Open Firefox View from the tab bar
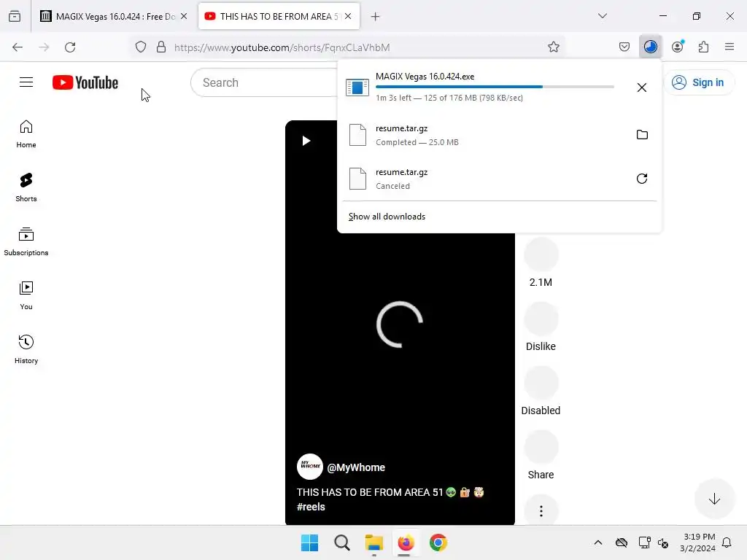Image resolution: width=747 pixels, height=560 pixels. 15,16
